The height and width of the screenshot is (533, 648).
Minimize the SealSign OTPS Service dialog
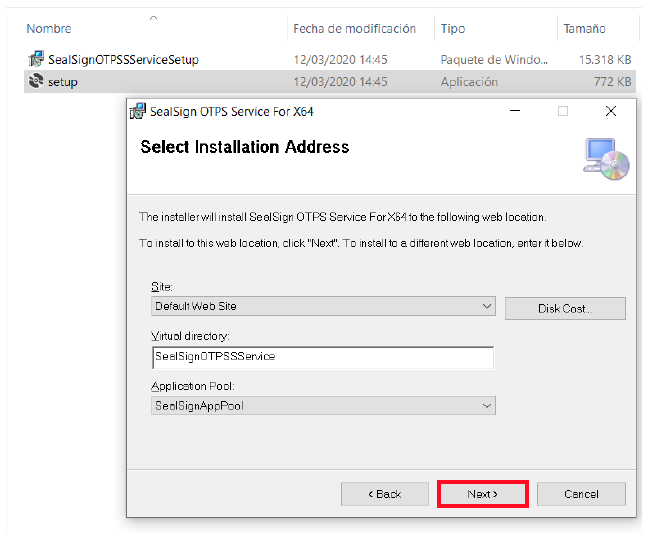pyautogui.click(x=515, y=111)
